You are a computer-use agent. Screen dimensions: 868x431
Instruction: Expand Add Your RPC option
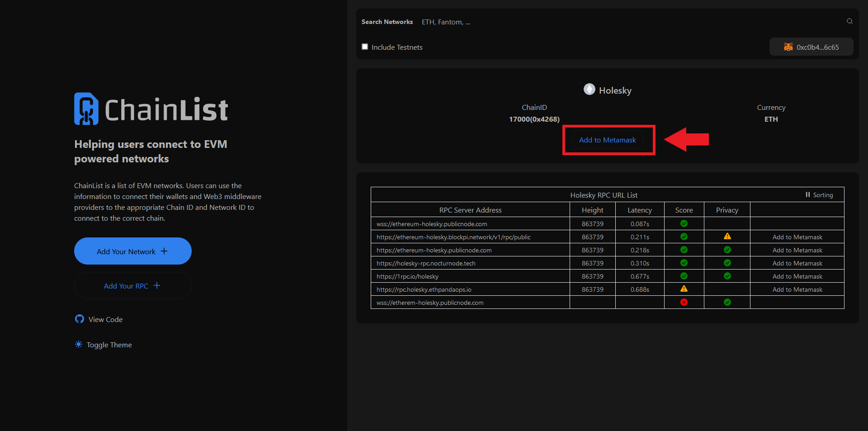tap(132, 286)
